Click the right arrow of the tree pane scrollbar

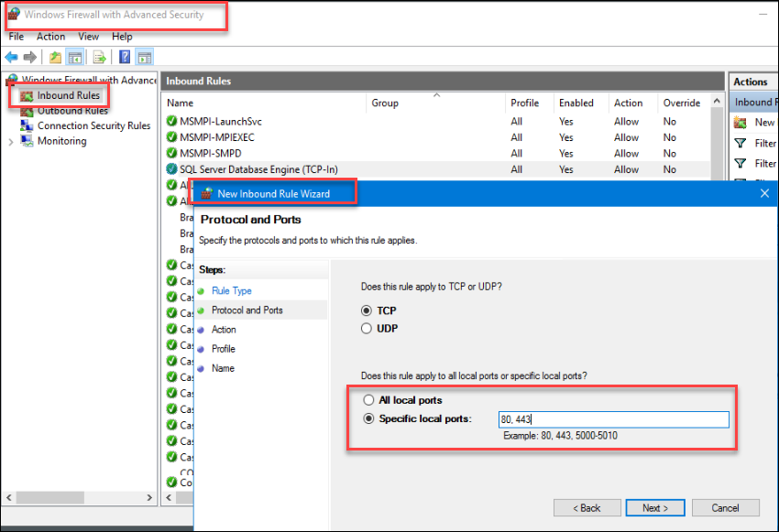pos(149,497)
